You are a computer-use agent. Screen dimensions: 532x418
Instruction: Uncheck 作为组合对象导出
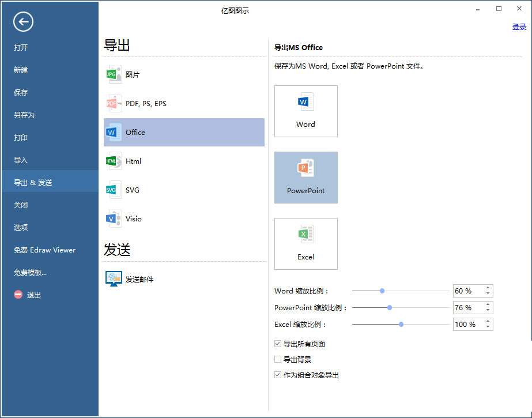tap(278, 375)
